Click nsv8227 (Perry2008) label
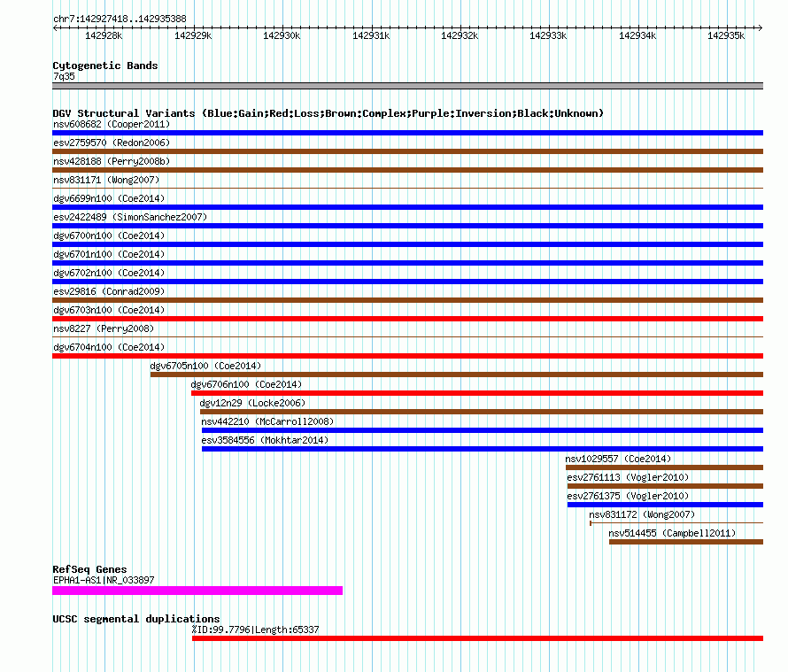The image size is (788, 672). 104,328
